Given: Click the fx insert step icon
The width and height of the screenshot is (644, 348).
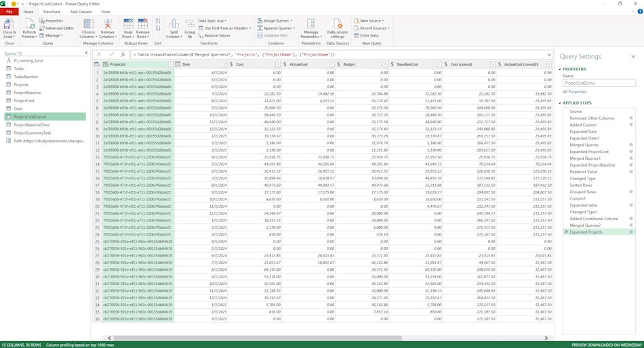Looking at the screenshot, I should (x=123, y=55).
